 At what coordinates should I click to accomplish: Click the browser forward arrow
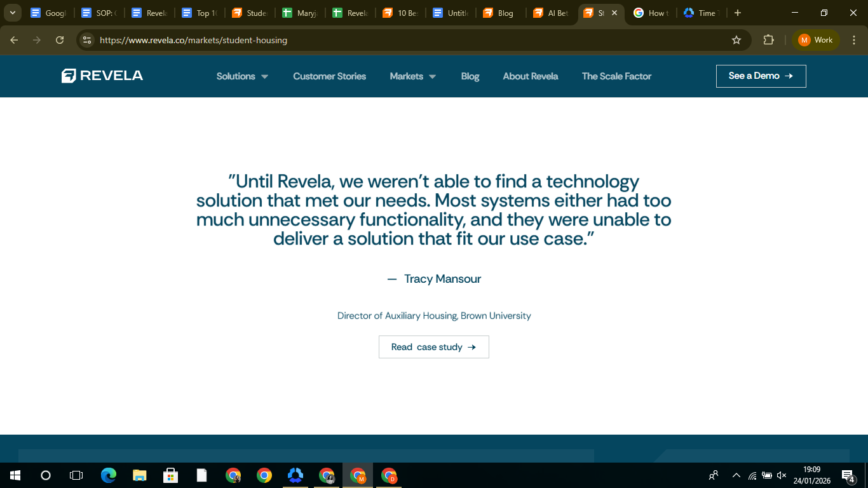click(x=37, y=40)
